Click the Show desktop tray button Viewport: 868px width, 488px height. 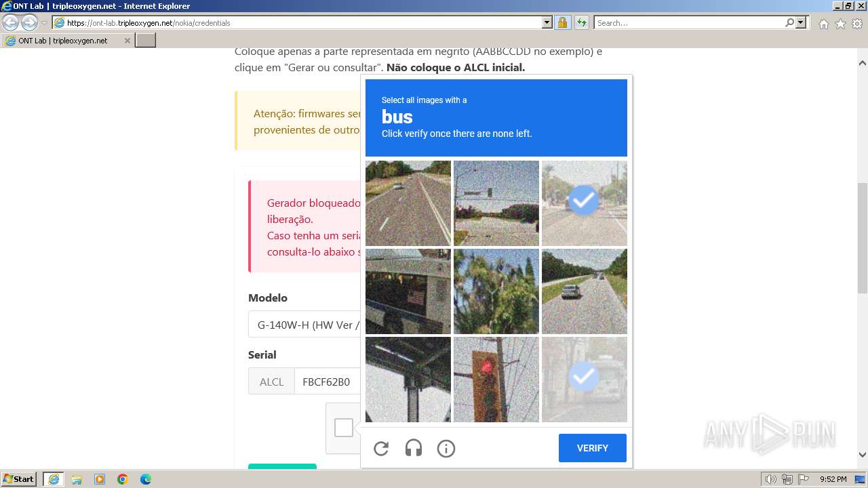point(861,479)
